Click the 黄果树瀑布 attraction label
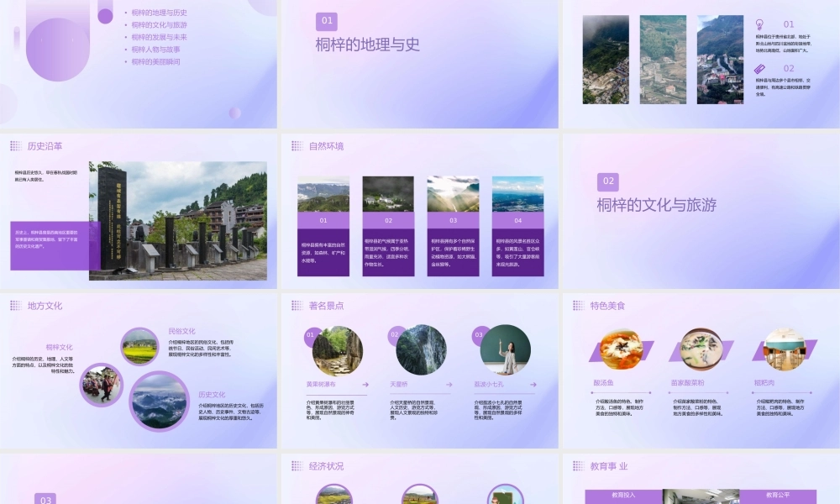Image resolution: width=840 pixels, height=504 pixels. pyautogui.click(x=321, y=385)
